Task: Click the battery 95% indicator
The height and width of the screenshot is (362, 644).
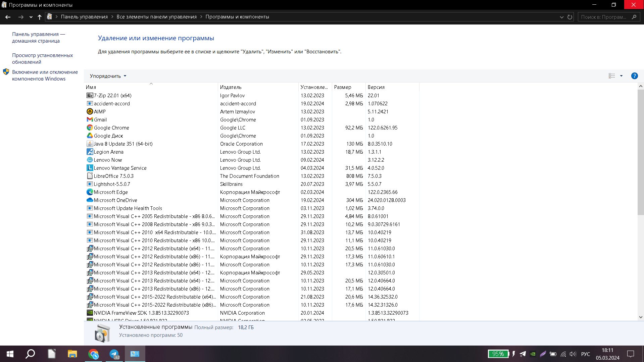Action: pyautogui.click(x=498, y=354)
